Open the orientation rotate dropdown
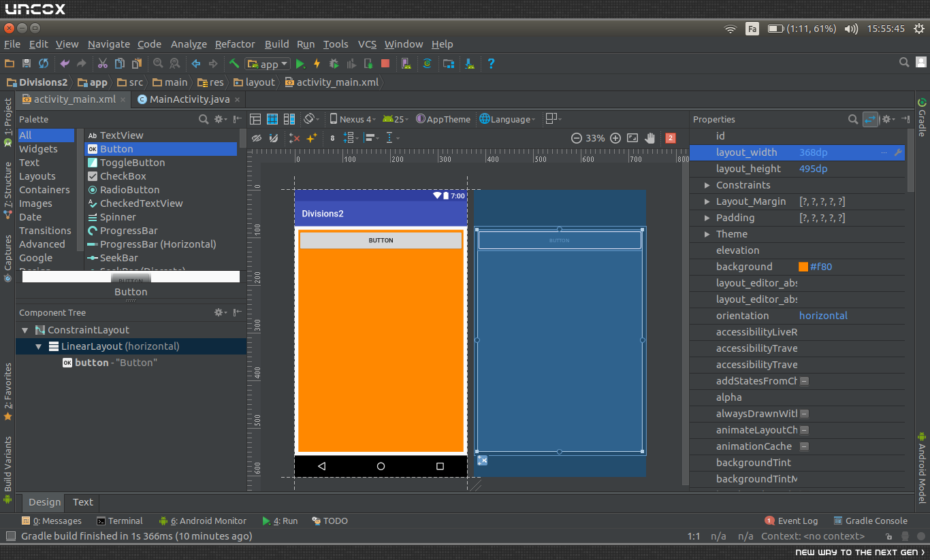The image size is (930, 560). pos(312,119)
